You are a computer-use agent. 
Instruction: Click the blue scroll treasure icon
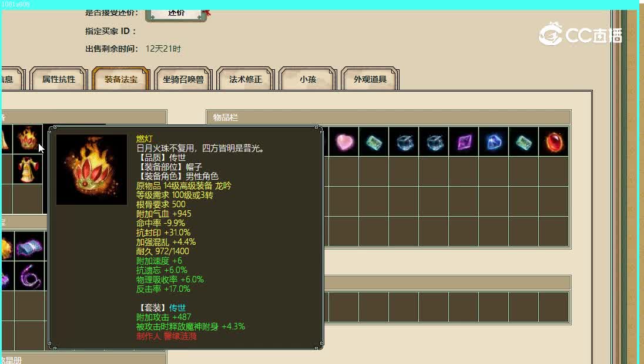(x=30, y=246)
